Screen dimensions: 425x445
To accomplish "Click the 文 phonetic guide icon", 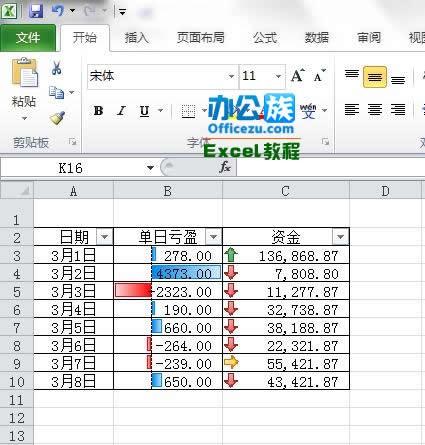I will click(x=308, y=111).
